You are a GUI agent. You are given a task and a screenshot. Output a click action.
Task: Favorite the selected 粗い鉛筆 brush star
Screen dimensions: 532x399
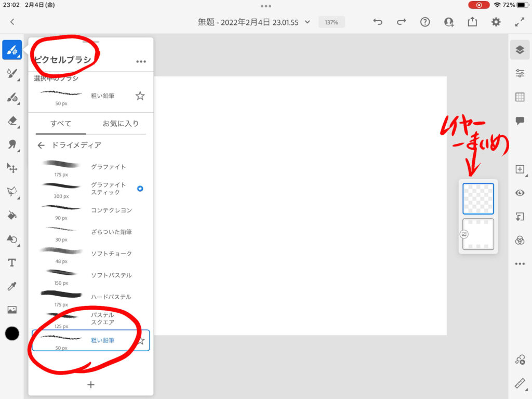click(140, 96)
